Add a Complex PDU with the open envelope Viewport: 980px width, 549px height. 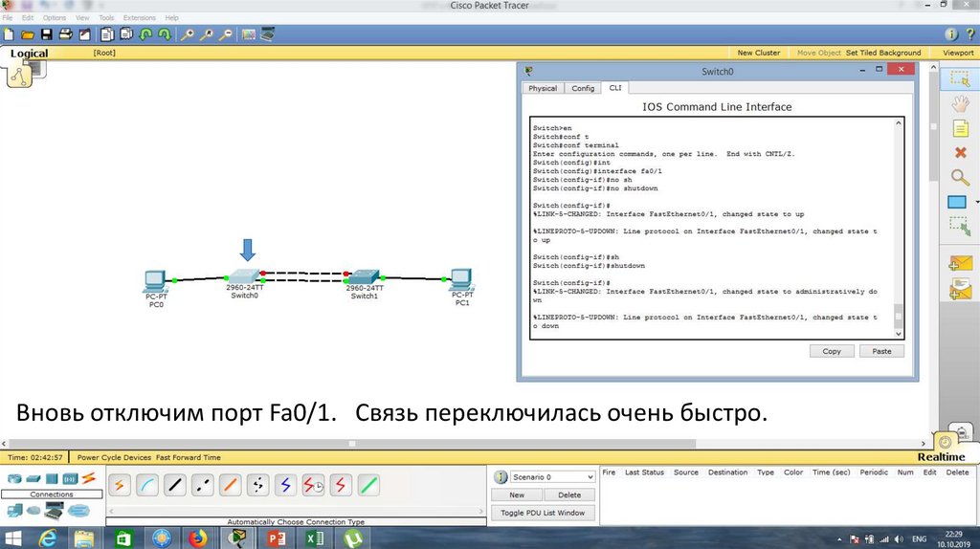960,289
